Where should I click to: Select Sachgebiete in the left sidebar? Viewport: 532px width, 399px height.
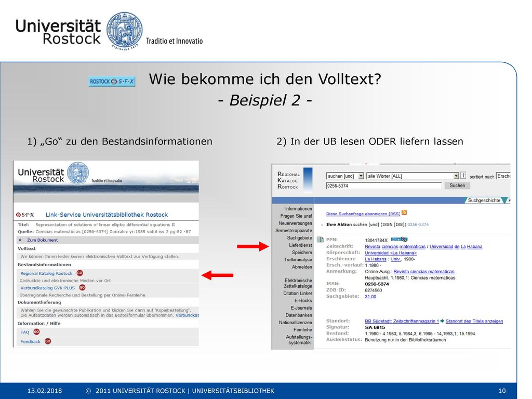pyautogui.click(x=300, y=238)
